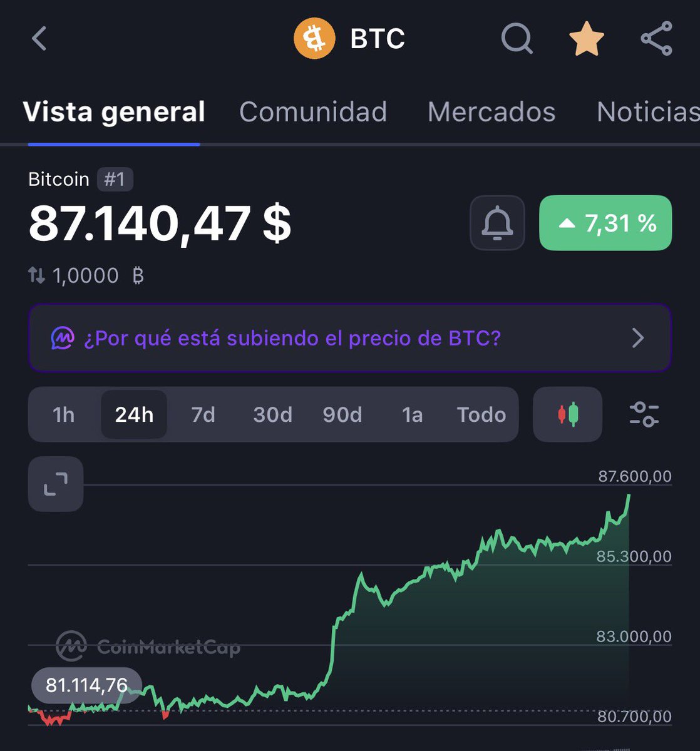Choose the 30d chart range

(272, 414)
